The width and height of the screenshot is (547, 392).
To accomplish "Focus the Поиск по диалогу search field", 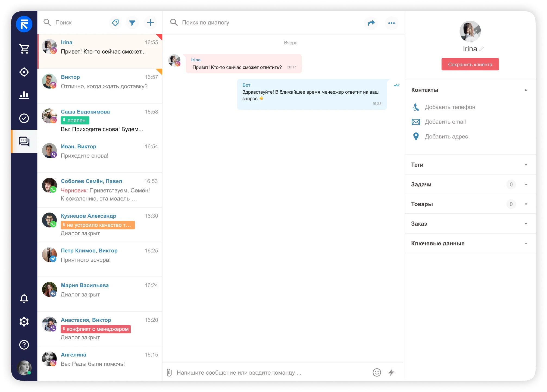I will tap(205, 23).
